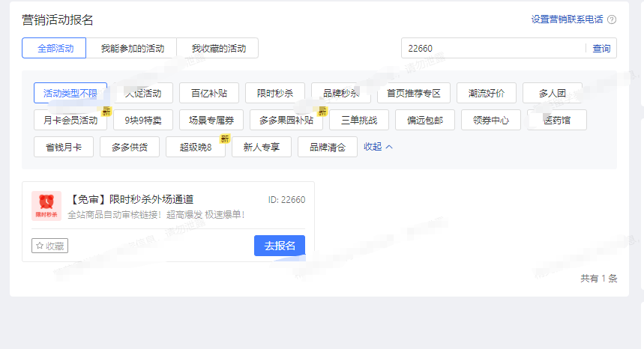Filter by 偏远包邮 activities

pos(425,120)
